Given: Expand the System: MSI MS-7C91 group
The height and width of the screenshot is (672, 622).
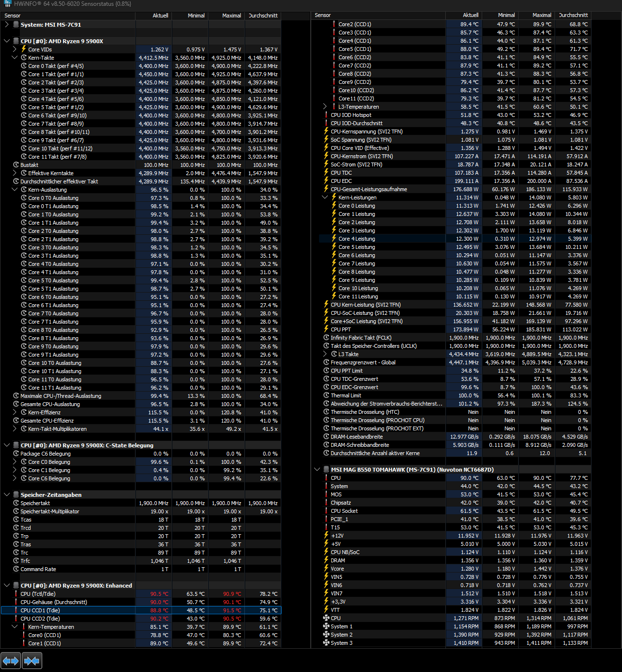Looking at the screenshot, I should point(7,25).
